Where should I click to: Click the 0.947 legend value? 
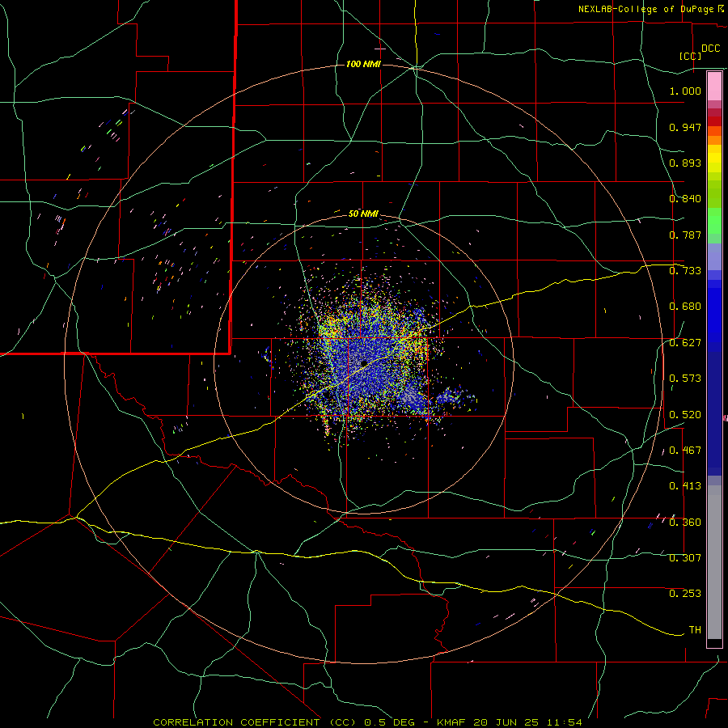tap(685, 127)
